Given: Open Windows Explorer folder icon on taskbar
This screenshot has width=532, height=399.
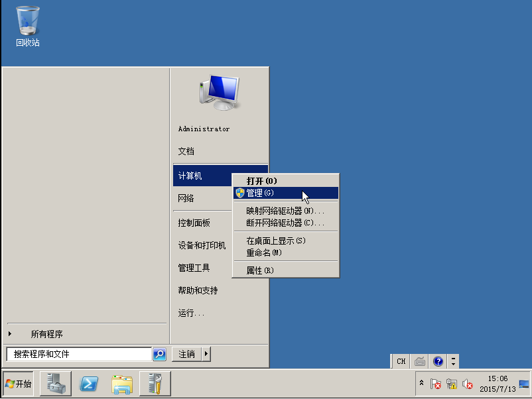Looking at the screenshot, I should pyautogui.click(x=122, y=384).
